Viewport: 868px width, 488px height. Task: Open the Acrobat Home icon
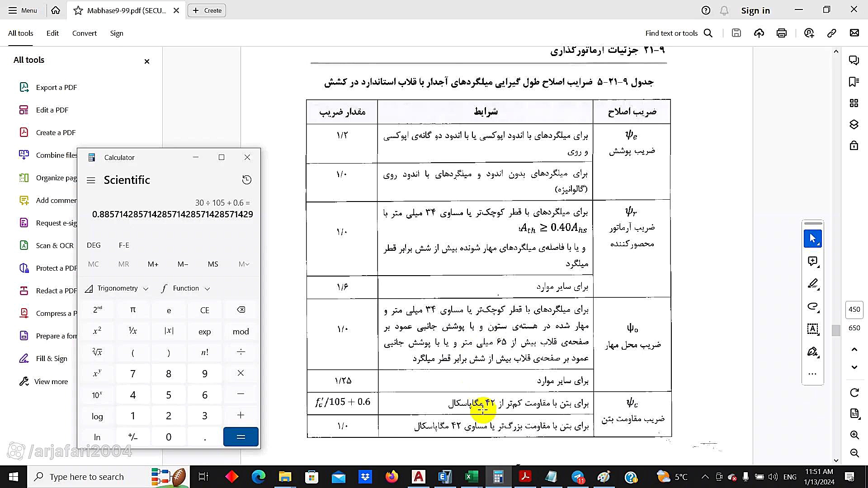[x=56, y=10]
